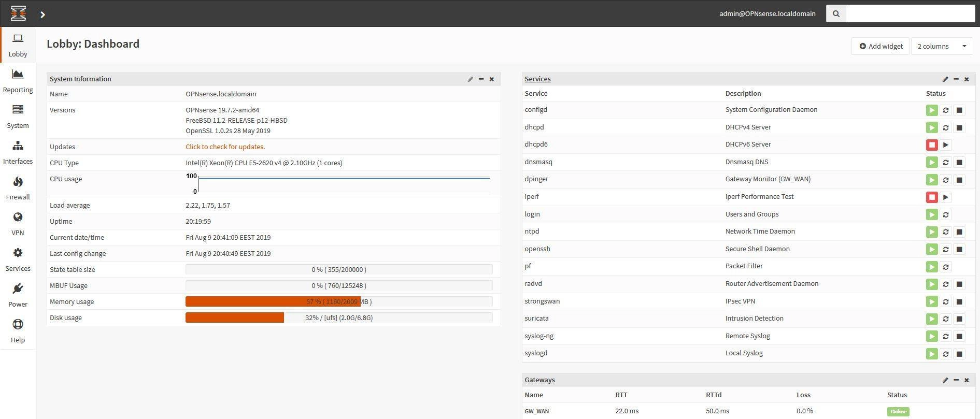This screenshot has width=980, height=419.
Task: Click the green running status of configd
Action: tap(932, 110)
